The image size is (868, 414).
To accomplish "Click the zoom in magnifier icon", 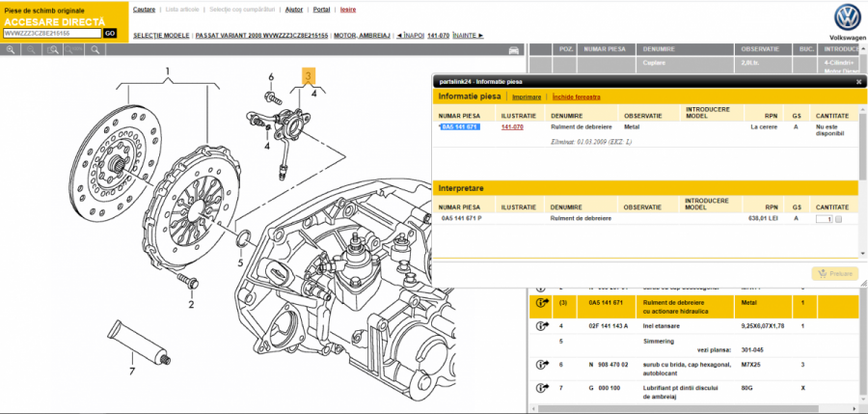I will (10, 48).
